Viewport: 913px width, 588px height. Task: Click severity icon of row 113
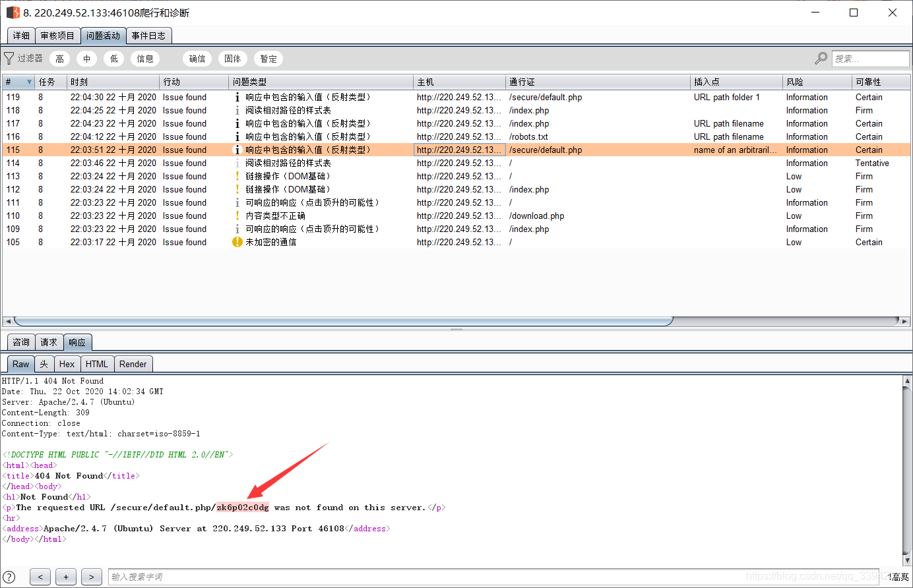(x=237, y=176)
